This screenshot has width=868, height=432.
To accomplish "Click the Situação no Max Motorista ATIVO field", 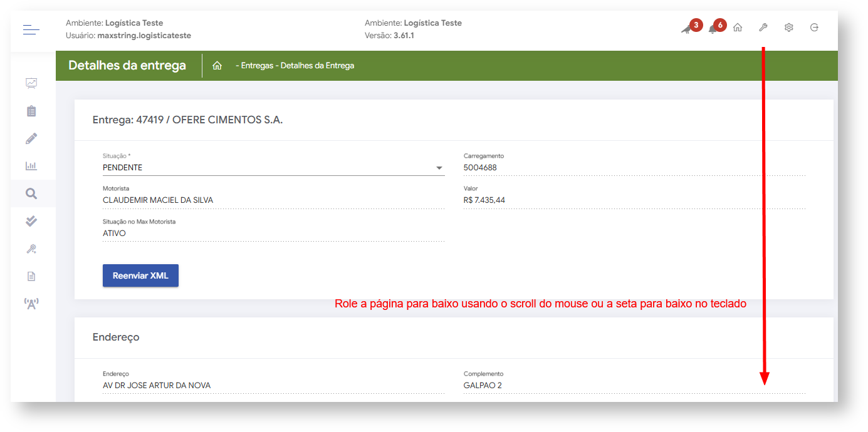I will [x=273, y=234].
